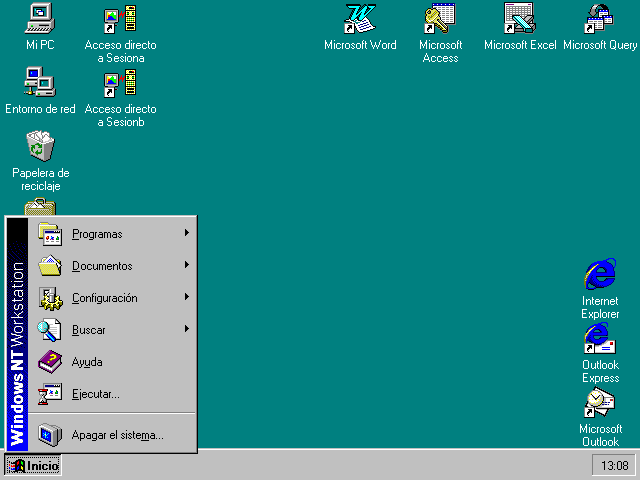Image resolution: width=640 pixels, height=480 pixels.
Task: Click the Documentos folder icon in Start menu
Action: click(x=50, y=266)
